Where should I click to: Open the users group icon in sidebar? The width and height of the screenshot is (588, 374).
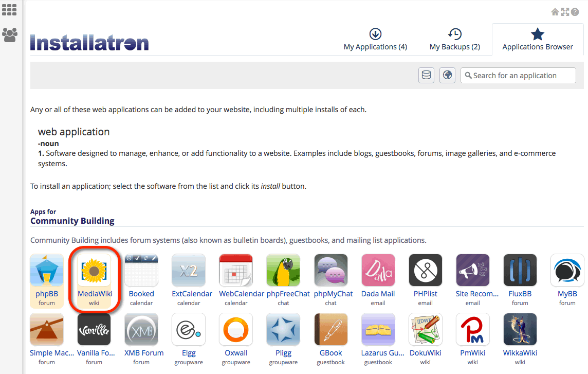[9, 35]
